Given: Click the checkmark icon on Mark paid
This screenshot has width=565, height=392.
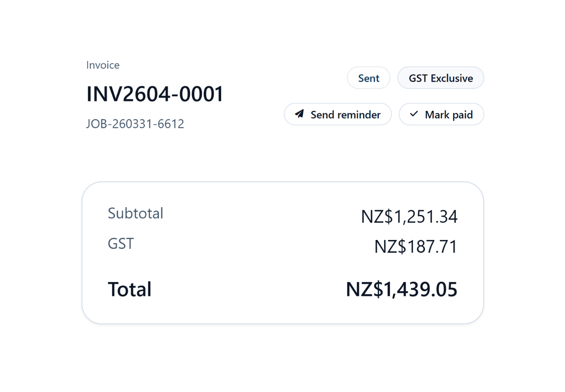Looking at the screenshot, I should point(414,114).
